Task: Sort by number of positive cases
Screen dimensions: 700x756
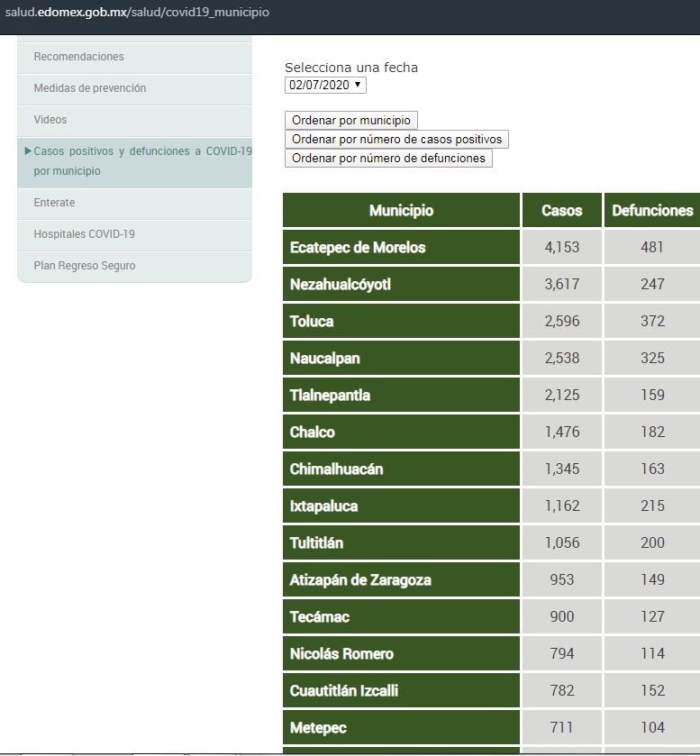Action: [396, 139]
